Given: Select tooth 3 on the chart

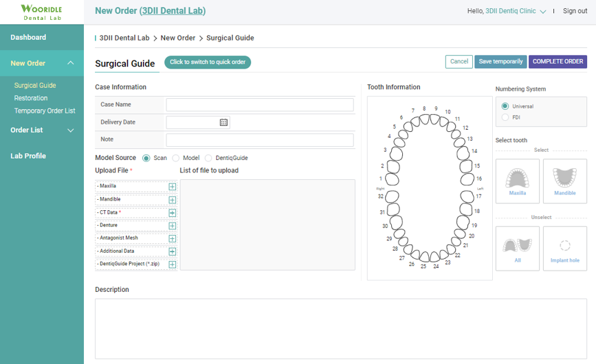Looking at the screenshot, I should (x=397, y=154).
